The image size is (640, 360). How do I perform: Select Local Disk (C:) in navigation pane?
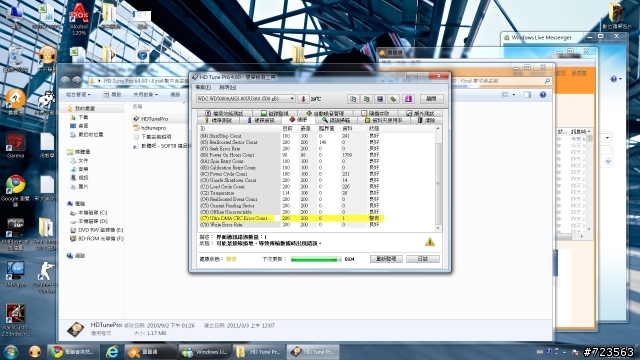[x=89, y=213]
